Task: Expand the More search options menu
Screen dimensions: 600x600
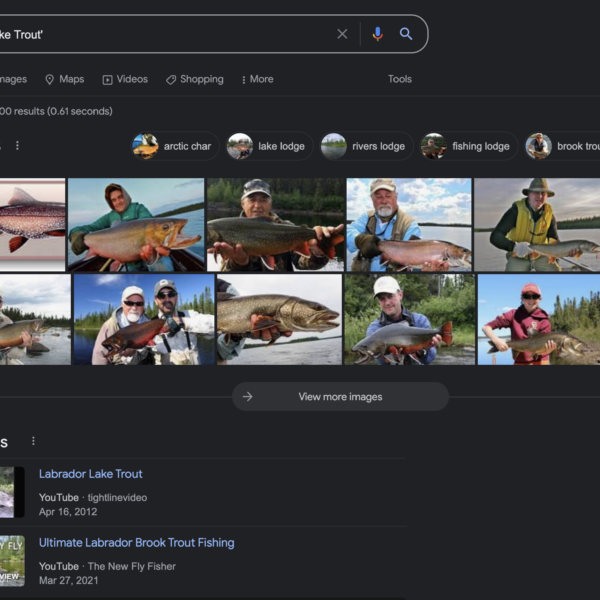Action: [257, 79]
